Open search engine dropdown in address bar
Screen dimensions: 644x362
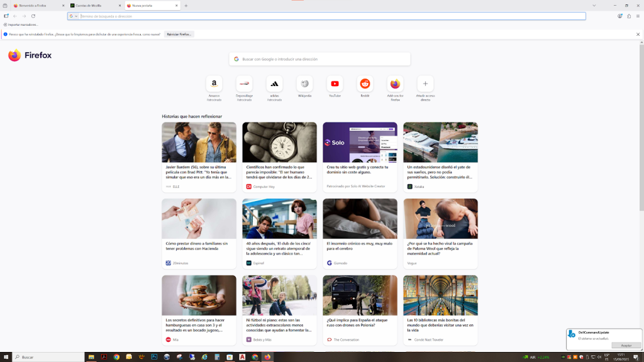(x=74, y=16)
